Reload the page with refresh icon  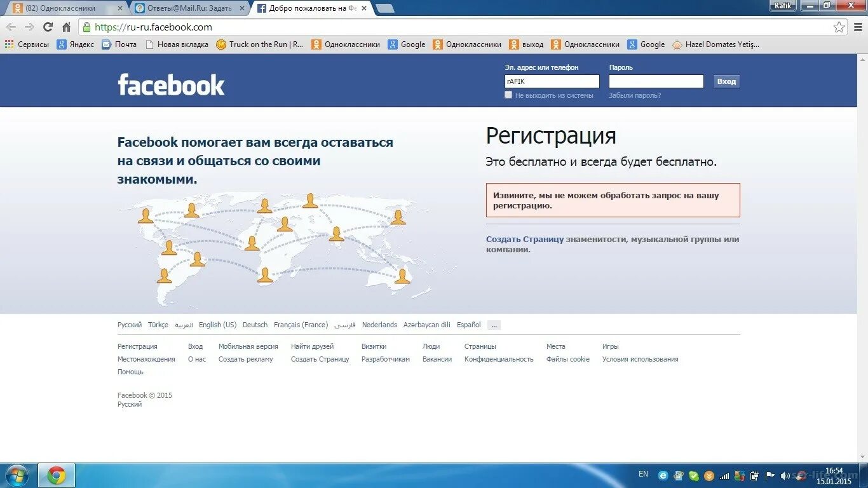48,27
